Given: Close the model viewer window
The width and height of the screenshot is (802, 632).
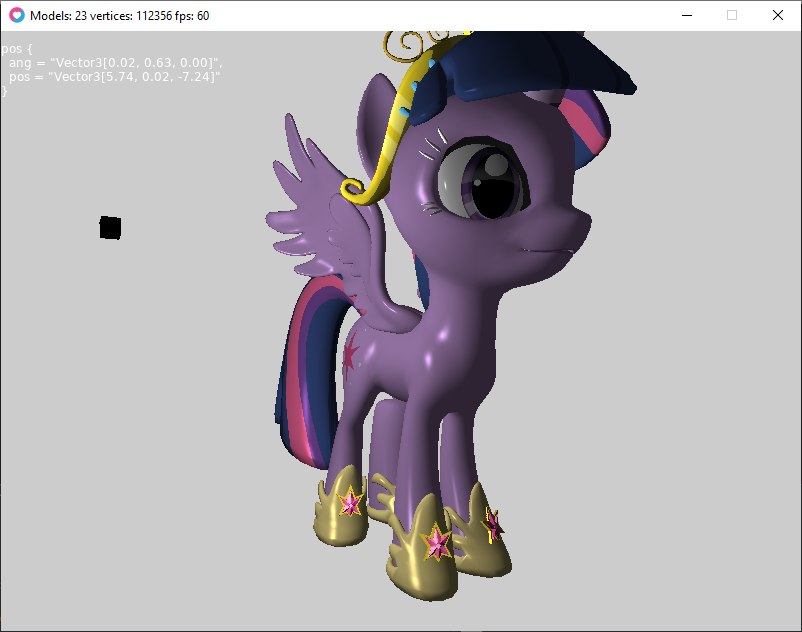Looking at the screenshot, I should tap(777, 15).
